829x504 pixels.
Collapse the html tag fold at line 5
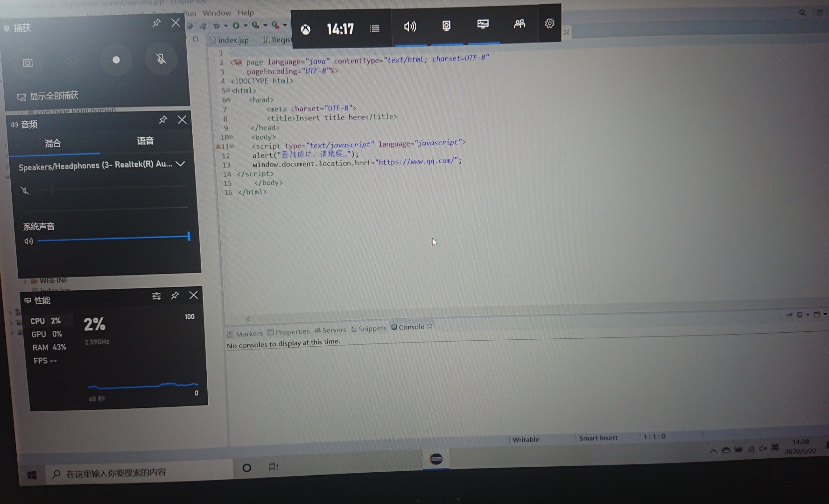[227, 91]
